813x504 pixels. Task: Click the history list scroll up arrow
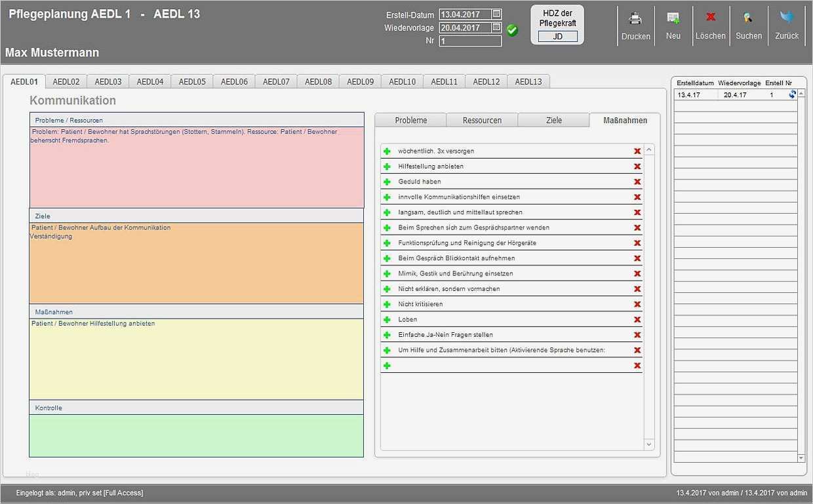click(x=801, y=94)
